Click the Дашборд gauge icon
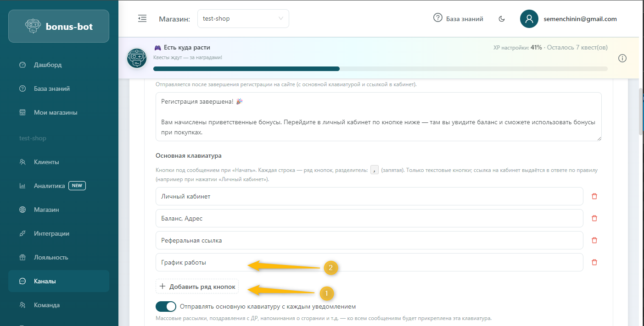 (22, 65)
